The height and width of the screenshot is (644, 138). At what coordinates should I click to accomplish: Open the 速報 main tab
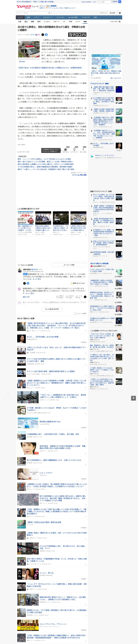click(x=28, y=17)
